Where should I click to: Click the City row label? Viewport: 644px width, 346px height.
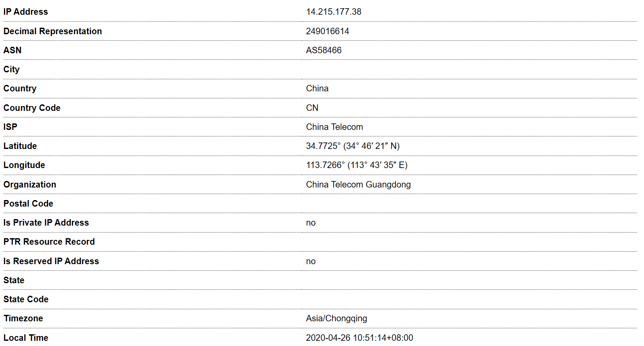(x=11, y=69)
